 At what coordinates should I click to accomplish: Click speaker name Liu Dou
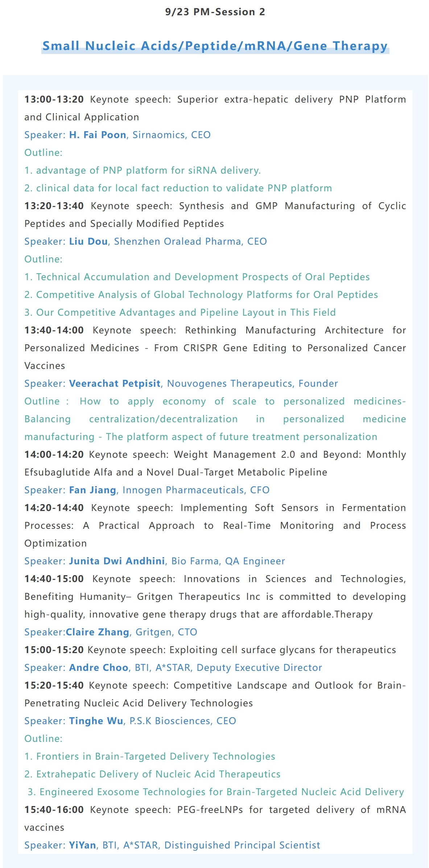(x=88, y=241)
